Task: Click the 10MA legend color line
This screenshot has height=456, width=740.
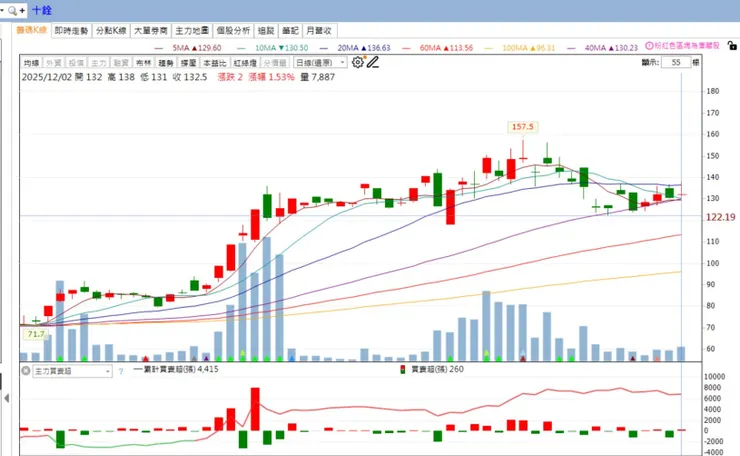Action: [242, 48]
